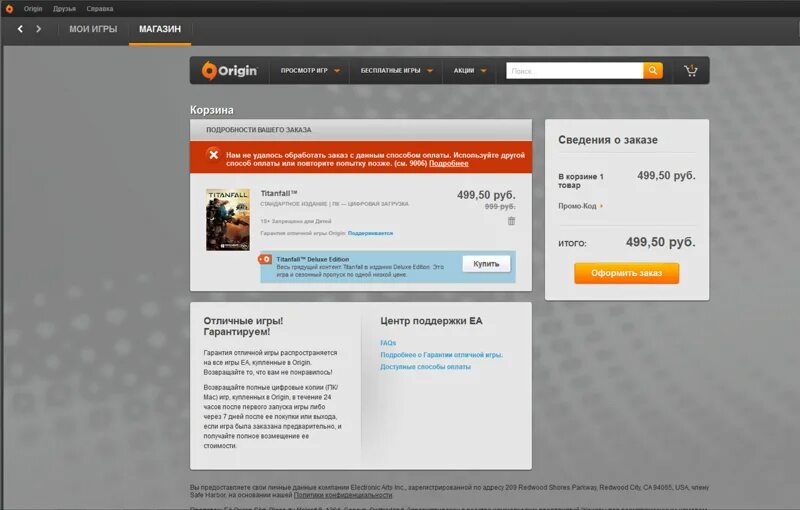The height and width of the screenshot is (510, 800).
Task: Open the Origin menu
Action: [x=33, y=9]
